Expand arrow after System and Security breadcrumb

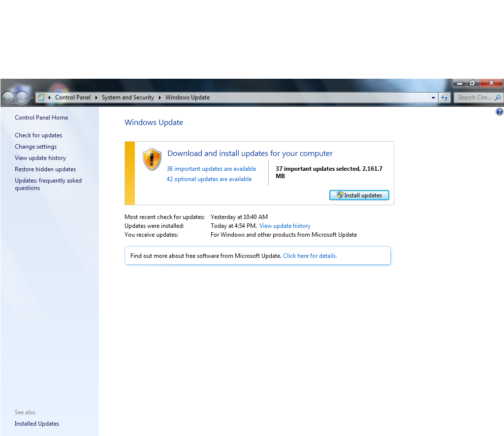point(159,97)
